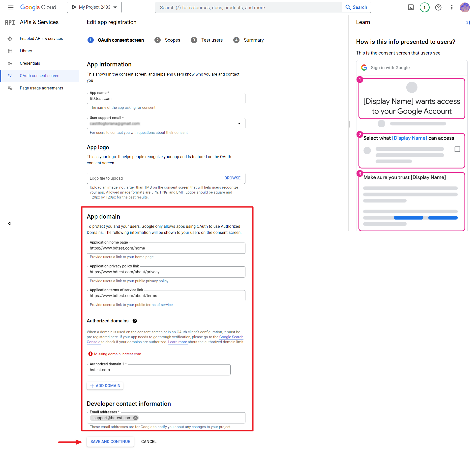
Task: Open the notifications indicator showing 1
Action: pos(424,7)
